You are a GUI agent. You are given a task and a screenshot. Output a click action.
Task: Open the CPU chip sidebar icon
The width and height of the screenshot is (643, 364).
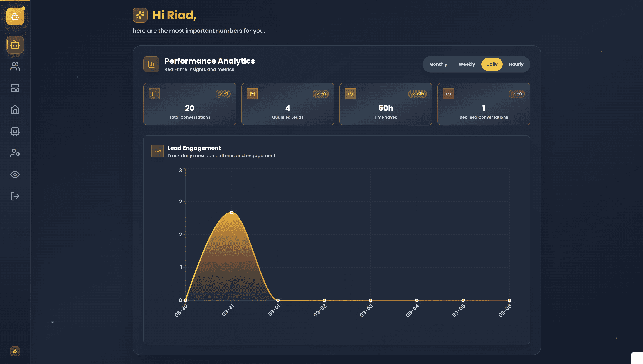[x=15, y=131]
